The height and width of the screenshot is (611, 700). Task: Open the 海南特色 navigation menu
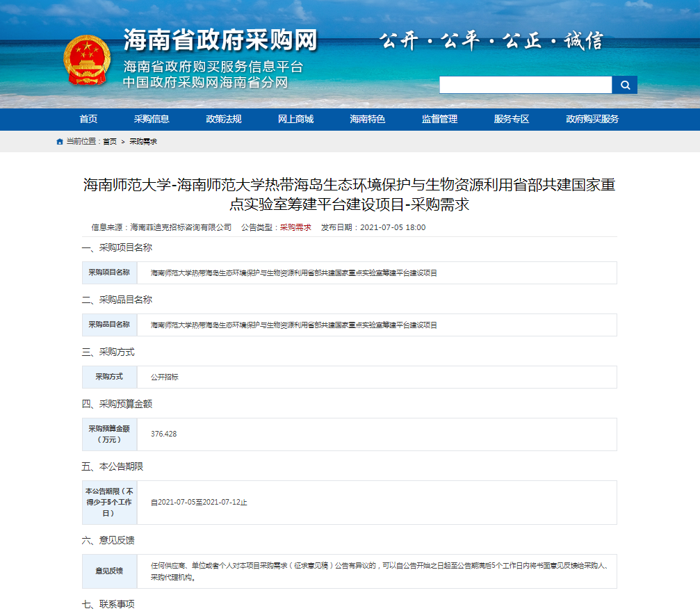pyautogui.click(x=368, y=119)
